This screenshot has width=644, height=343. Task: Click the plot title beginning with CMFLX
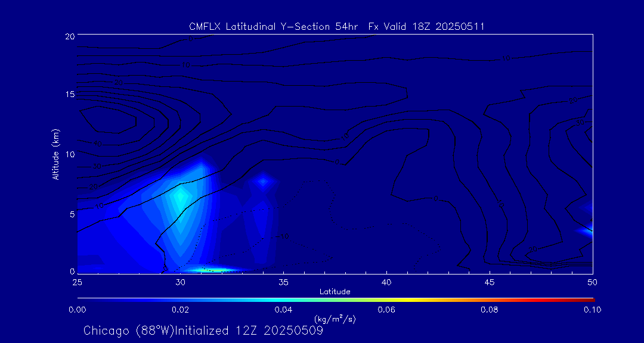click(336, 26)
